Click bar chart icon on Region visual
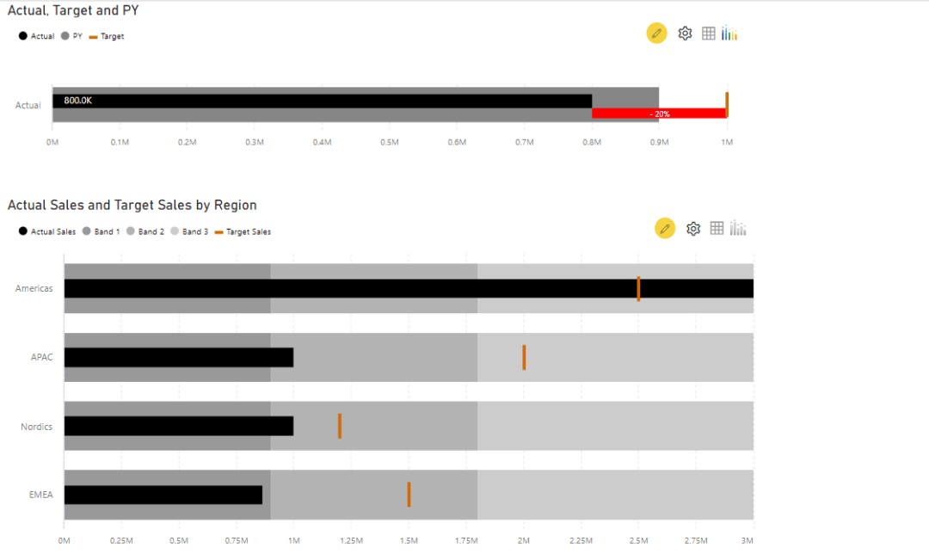The width and height of the screenshot is (929, 560). click(x=738, y=228)
